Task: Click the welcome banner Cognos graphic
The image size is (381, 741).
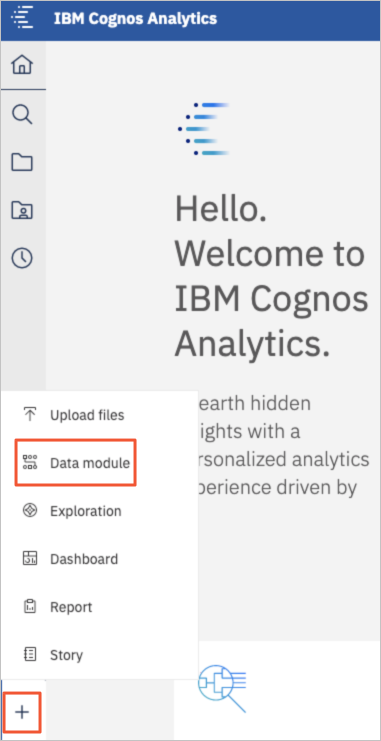Action: coord(205,129)
